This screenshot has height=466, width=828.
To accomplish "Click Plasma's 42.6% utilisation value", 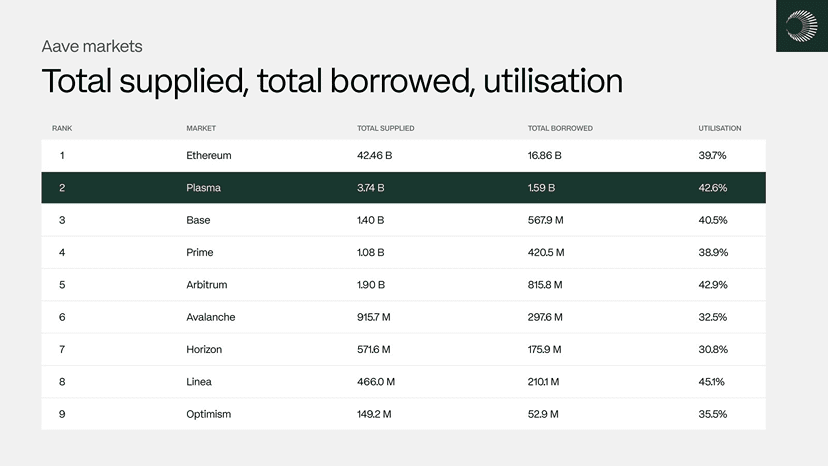I will tap(712, 188).
